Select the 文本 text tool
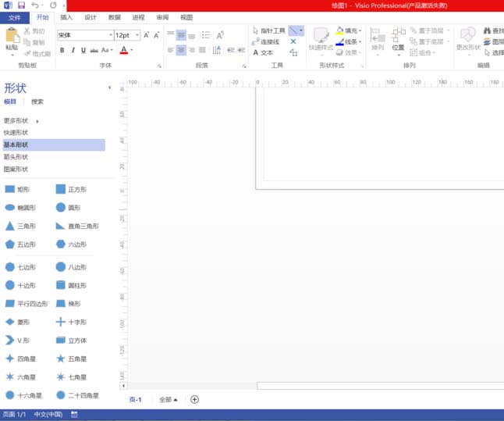Viewport: 504px width, 421px height. (263, 52)
